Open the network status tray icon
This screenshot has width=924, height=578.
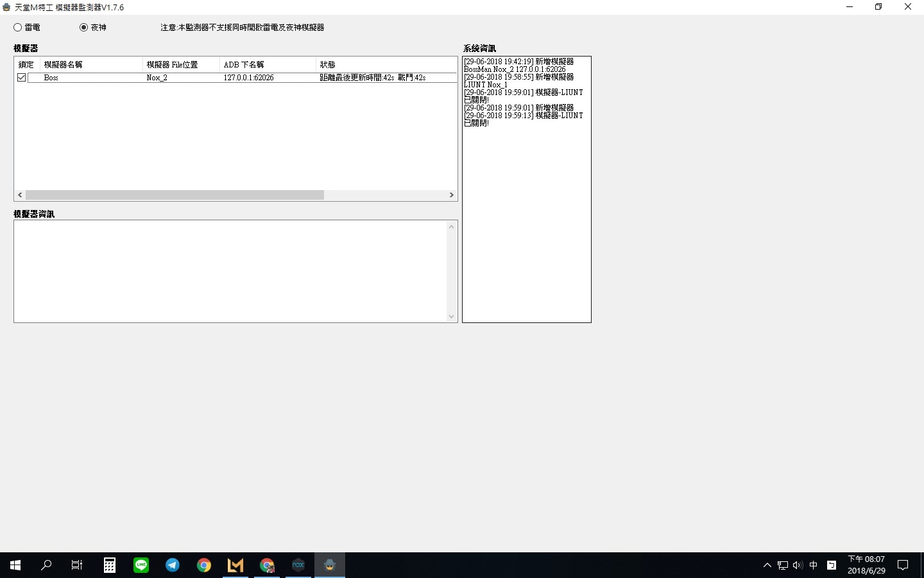(783, 565)
